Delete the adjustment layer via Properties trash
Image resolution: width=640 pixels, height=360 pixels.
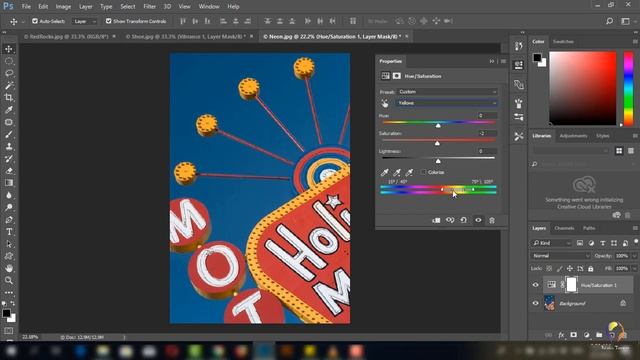pyautogui.click(x=492, y=220)
